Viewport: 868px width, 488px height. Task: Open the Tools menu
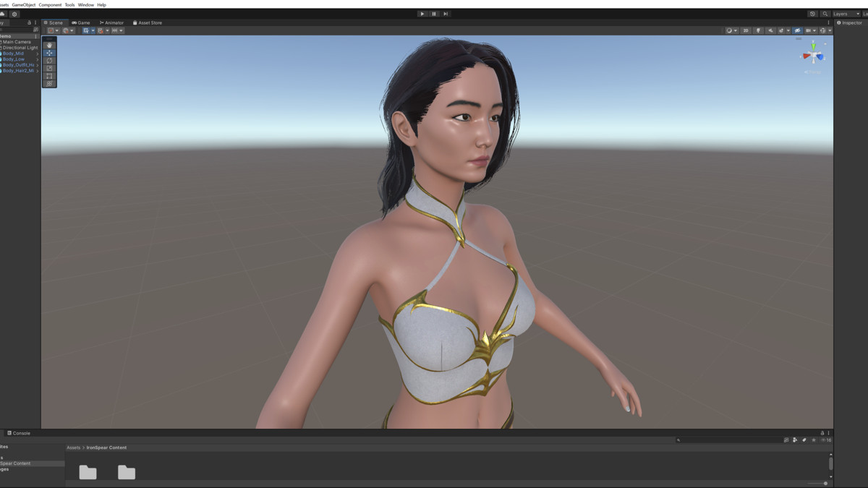69,5
